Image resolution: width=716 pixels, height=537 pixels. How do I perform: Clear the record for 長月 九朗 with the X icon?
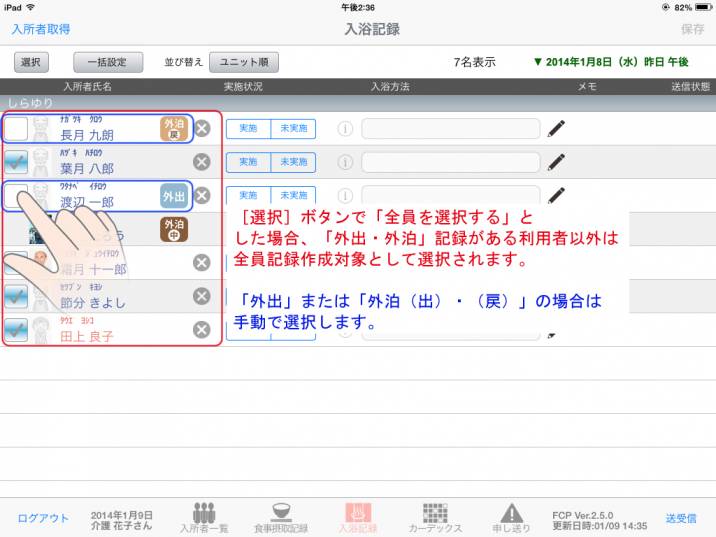pos(202,128)
